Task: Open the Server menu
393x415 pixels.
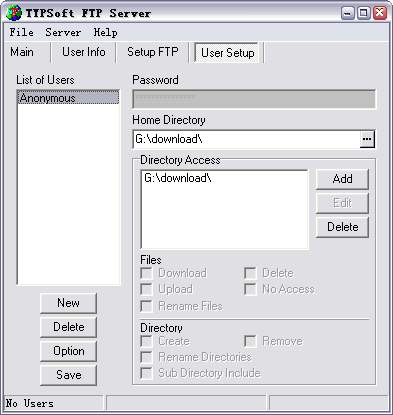Action: tap(63, 32)
